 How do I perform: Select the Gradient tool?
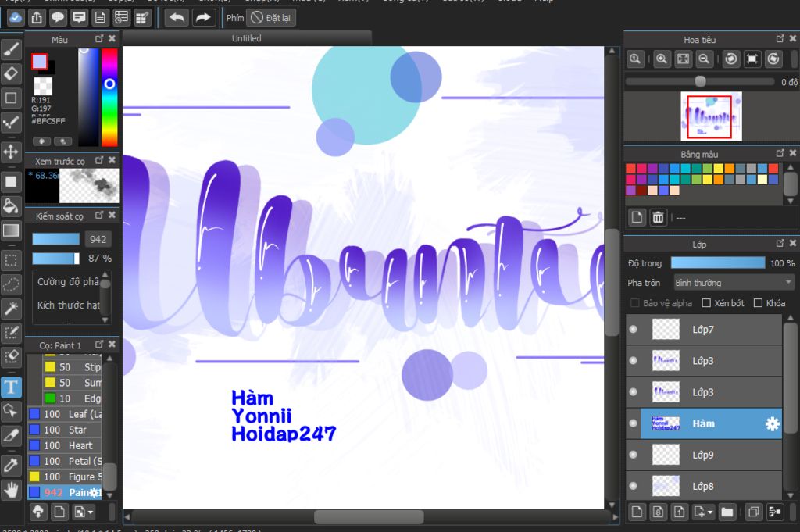[x=11, y=230]
